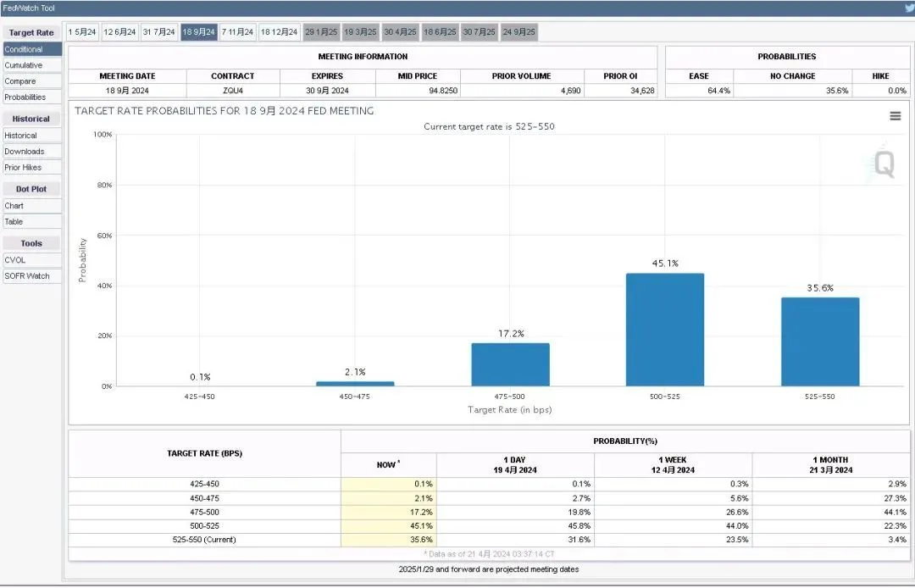Click the Target Rate section header
Viewport: 915px width, 588px height.
[31, 33]
